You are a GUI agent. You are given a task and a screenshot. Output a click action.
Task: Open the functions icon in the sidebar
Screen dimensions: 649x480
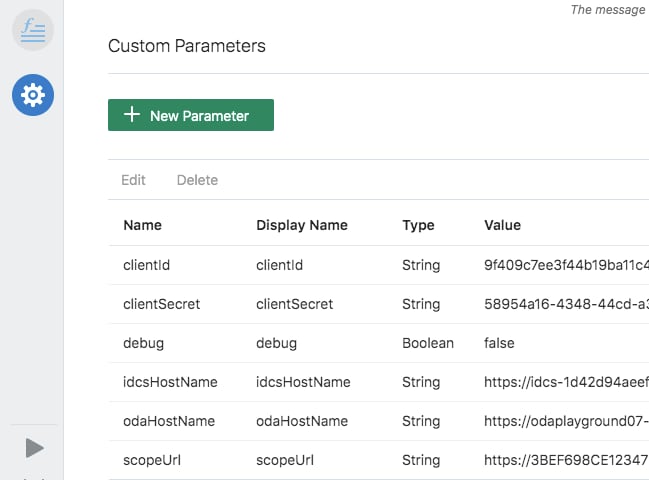(x=32, y=31)
